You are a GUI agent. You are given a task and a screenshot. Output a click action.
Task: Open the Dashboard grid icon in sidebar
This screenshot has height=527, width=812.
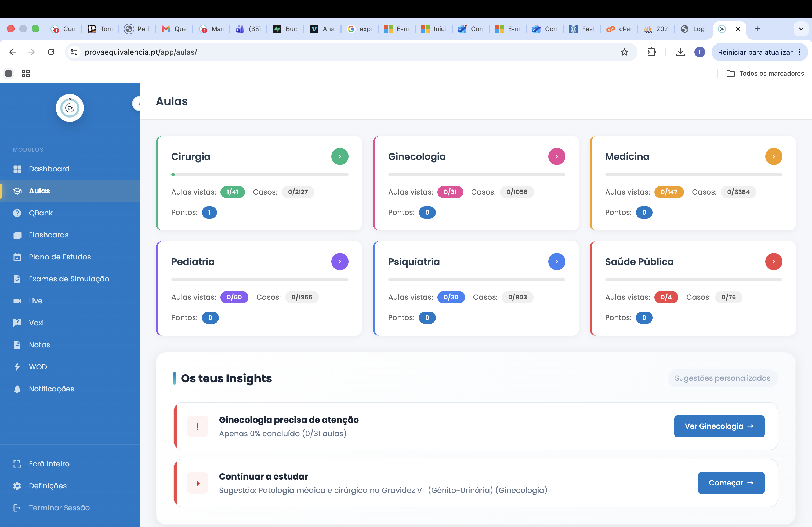(17, 169)
